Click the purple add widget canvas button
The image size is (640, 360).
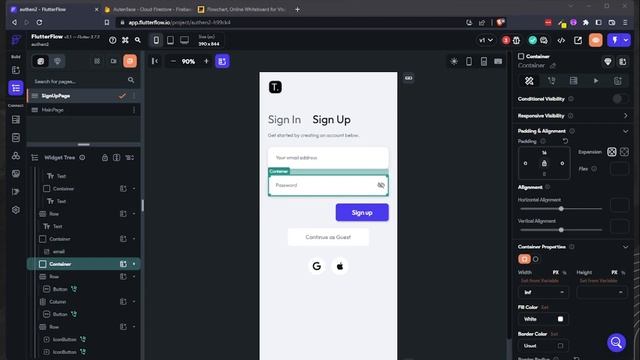click(x=222, y=61)
